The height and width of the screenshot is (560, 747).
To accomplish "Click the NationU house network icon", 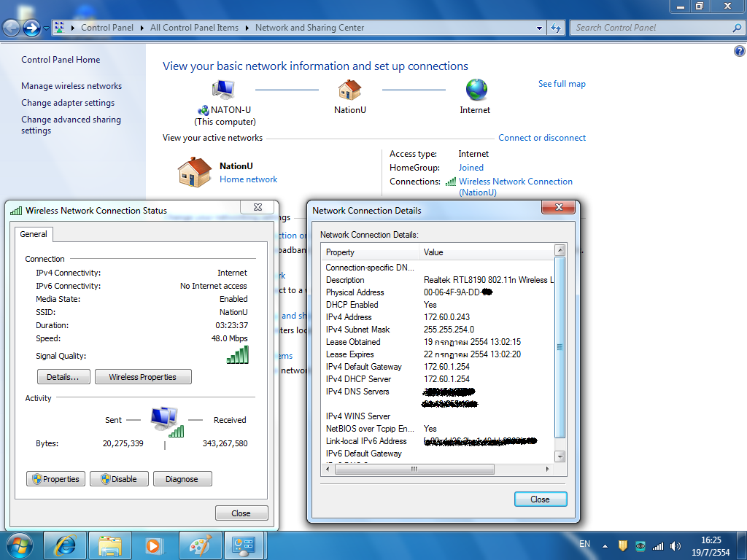I will (349, 90).
